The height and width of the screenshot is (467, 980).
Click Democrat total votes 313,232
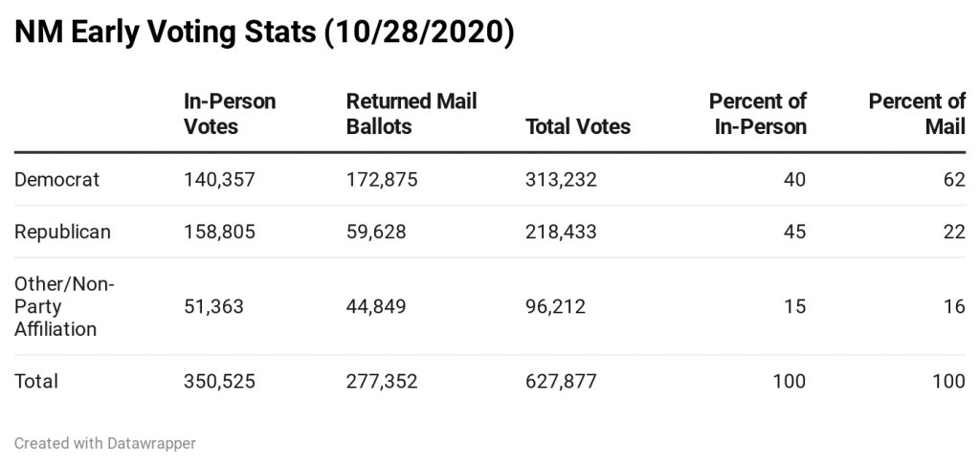561,180
